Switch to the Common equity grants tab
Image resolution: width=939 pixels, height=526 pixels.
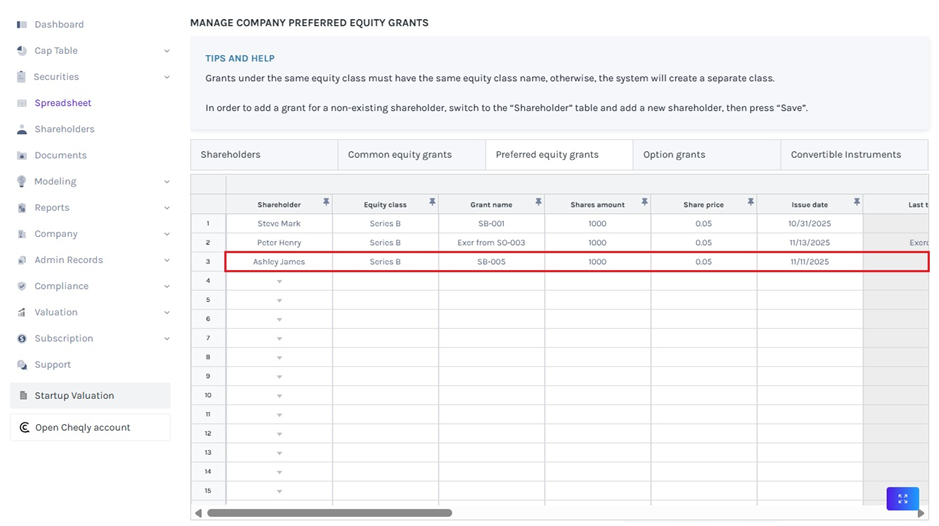tap(399, 155)
